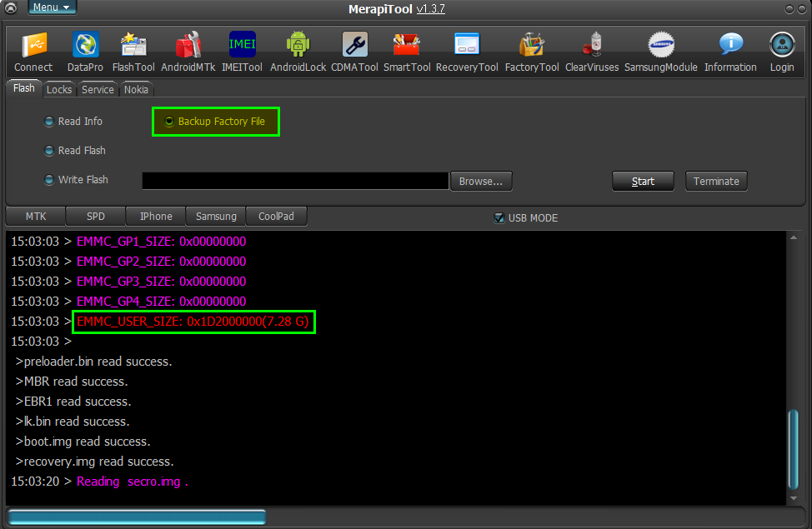Click 'lk.bin read success.' log line
This screenshot has width=812, height=529.
point(73,422)
